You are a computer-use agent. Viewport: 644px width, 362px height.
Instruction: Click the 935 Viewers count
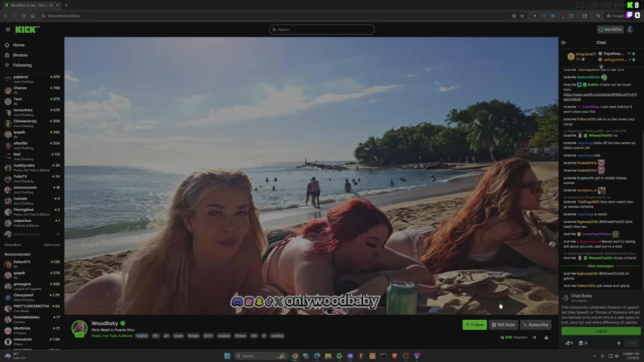(x=514, y=337)
